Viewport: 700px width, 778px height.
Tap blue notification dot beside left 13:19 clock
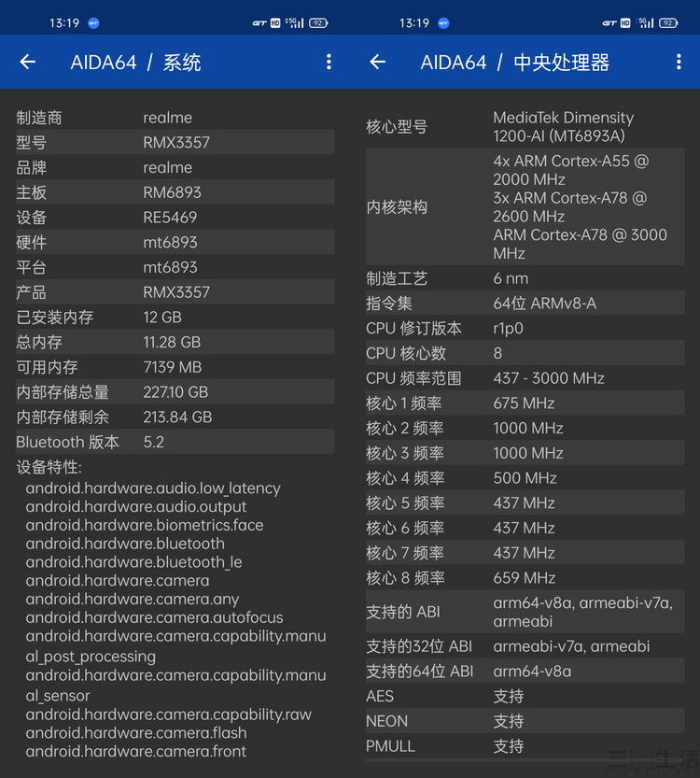click(x=93, y=23)
